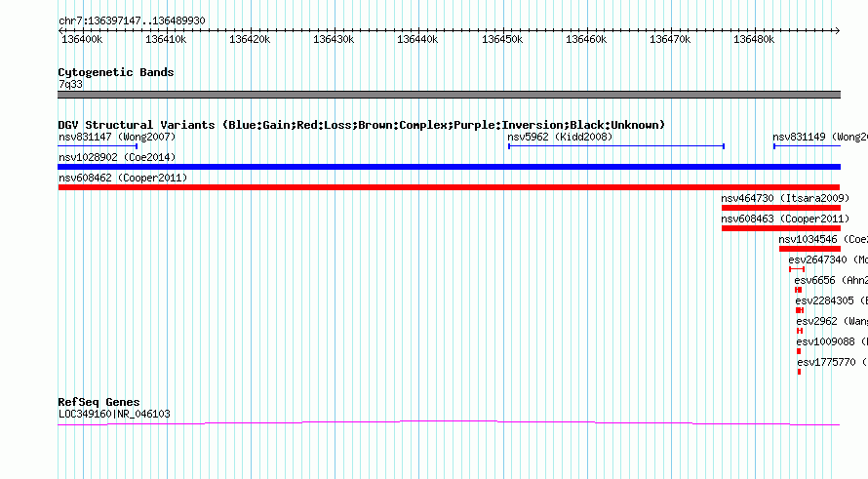Click the esv2284305 variant label
Screen dimensions: 868x479
click(831, 300)
